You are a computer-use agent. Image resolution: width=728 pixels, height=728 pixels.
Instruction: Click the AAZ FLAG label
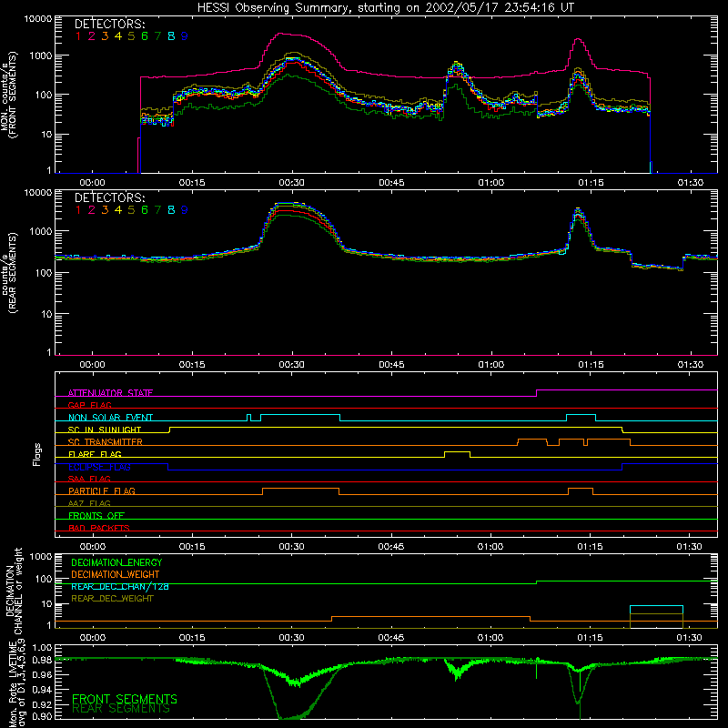[89, 503]
